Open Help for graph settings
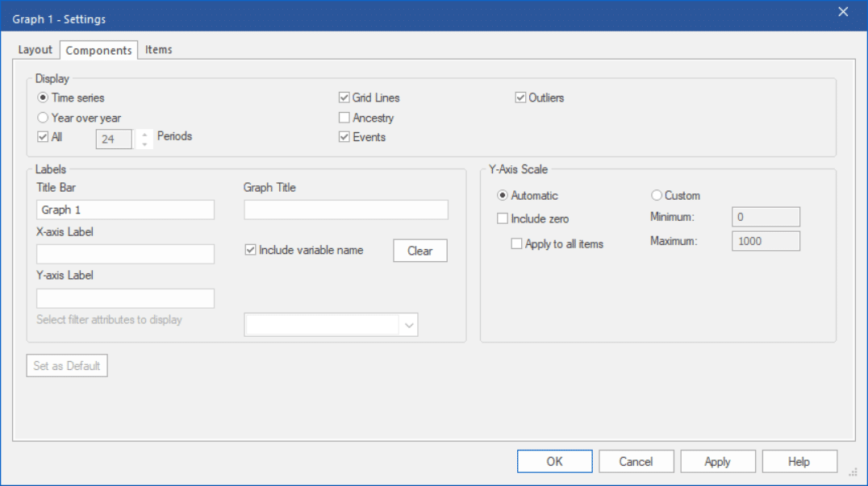Screen dimensions: 868x486 [799, 462]
